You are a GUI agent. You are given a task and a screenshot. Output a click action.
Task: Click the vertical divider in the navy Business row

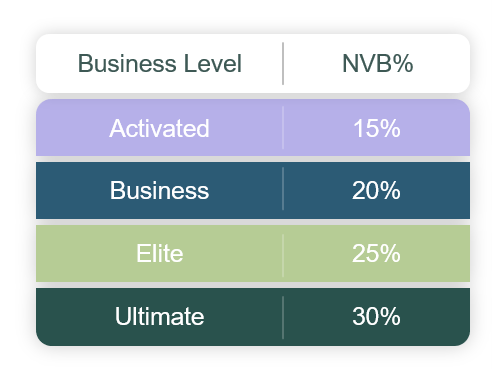click(x=283, y=189)
